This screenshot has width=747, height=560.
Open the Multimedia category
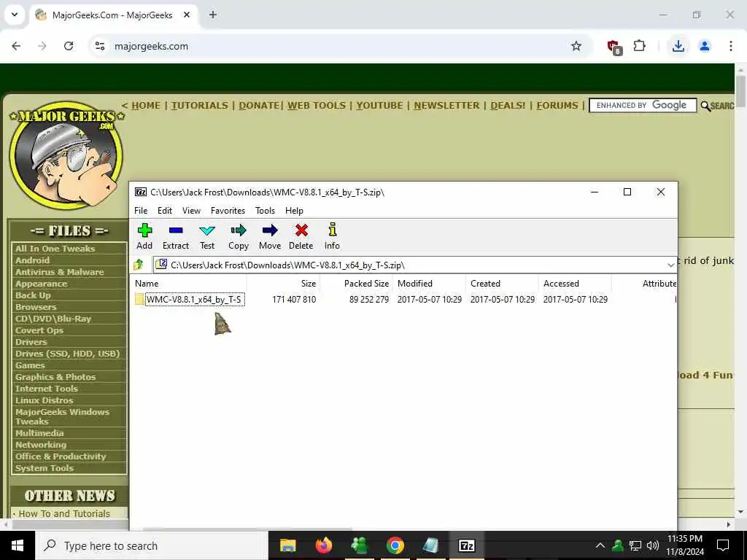pyautogui.click(x=39, y=433)
